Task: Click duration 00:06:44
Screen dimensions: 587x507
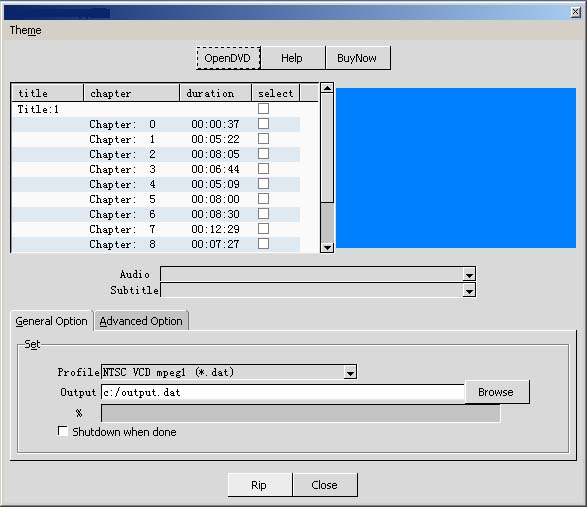Action: pyautogui.click(x=215, y=169)
